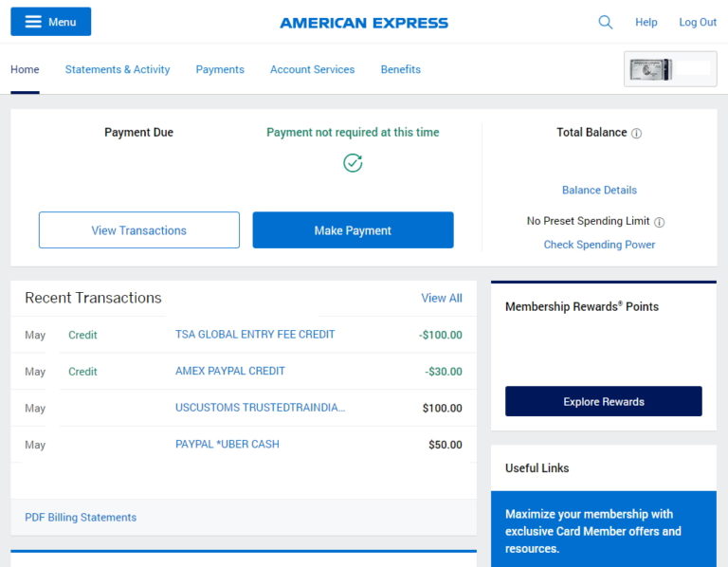Viewport: 728px width, 567px height.
Task: Click Log Out
Action: (x=698, y=22)
